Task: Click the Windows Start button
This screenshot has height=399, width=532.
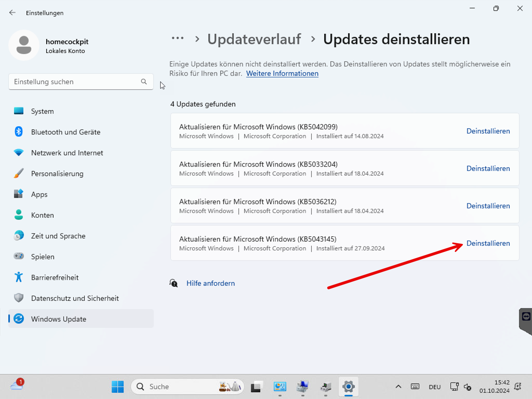Action: (118, 387)
